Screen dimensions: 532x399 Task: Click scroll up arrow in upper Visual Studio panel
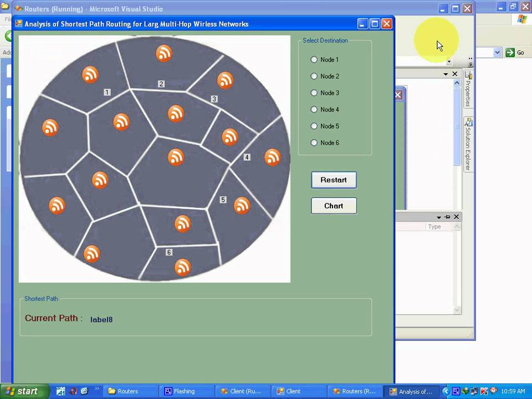point(457,83)
